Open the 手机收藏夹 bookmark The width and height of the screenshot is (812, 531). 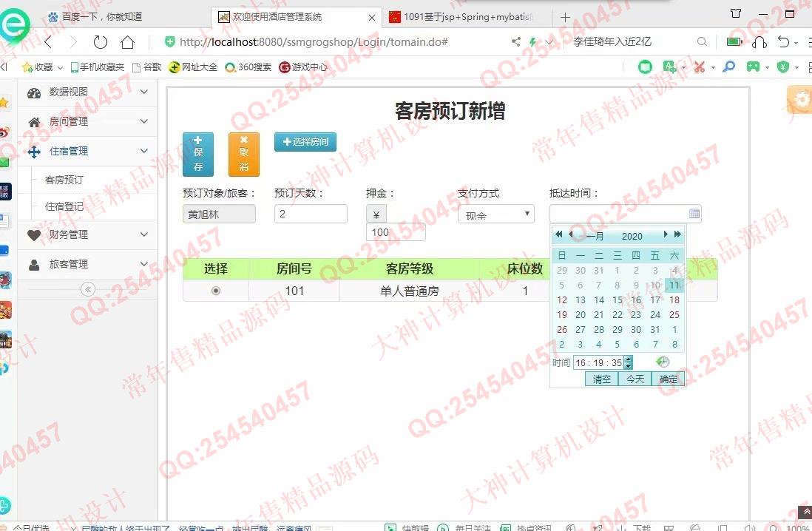coord(98,67)
